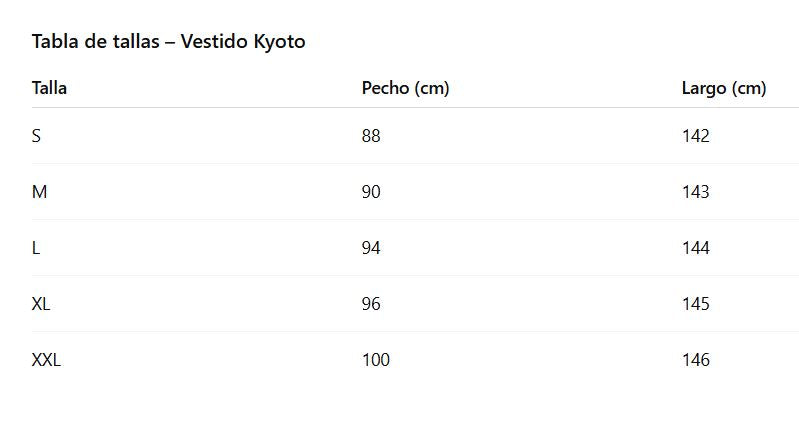The image size is (799, 439).
Task: Select the size 'S' row label
Action: tap(36, 136)
